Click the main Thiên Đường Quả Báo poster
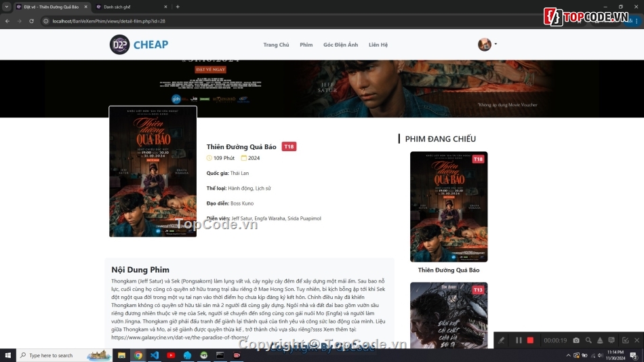Screen dimensions: 644x362 coord(153,172)
